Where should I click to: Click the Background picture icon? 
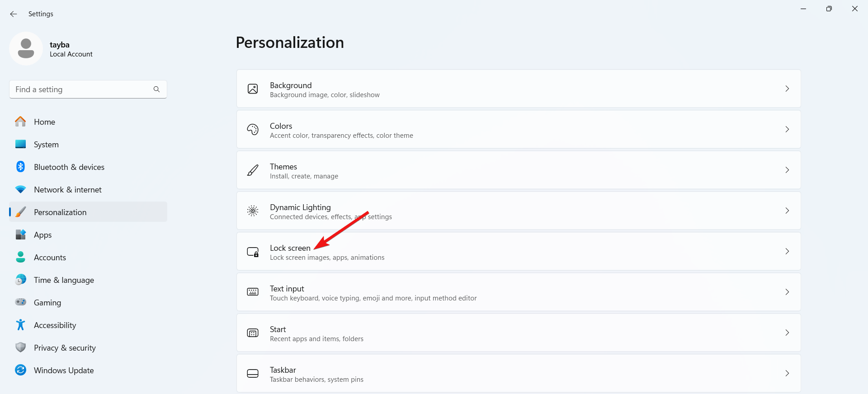(x=253, y=89)
